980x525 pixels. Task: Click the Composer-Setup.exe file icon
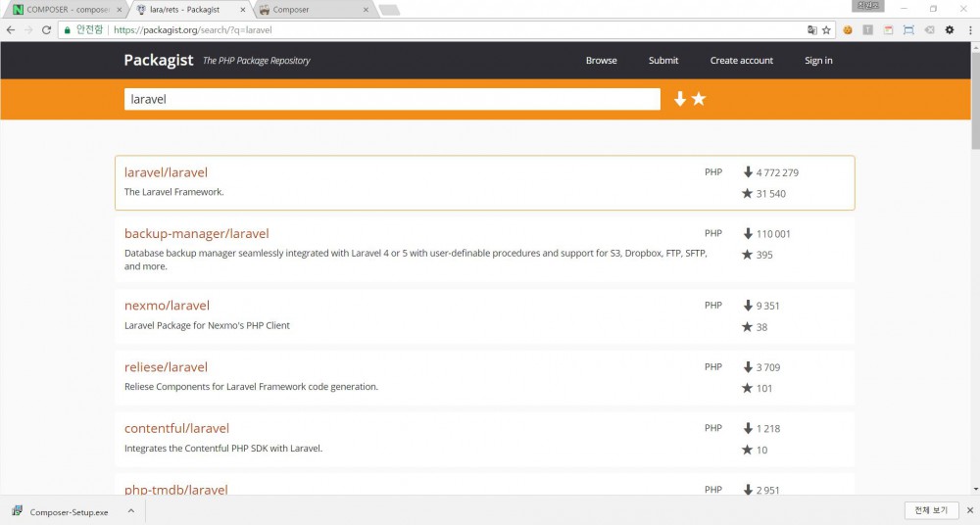coord(17,511)
